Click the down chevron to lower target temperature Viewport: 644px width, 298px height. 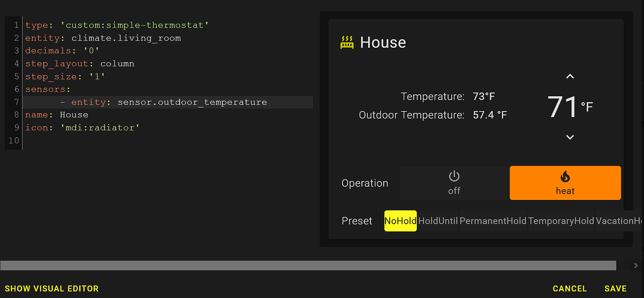(570, 137)
